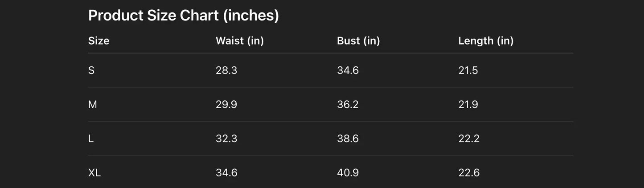Viewport: 644px width, 188px height.
Task: Select the M size row label
Action: pyautogui.click(x=93, y=105)
